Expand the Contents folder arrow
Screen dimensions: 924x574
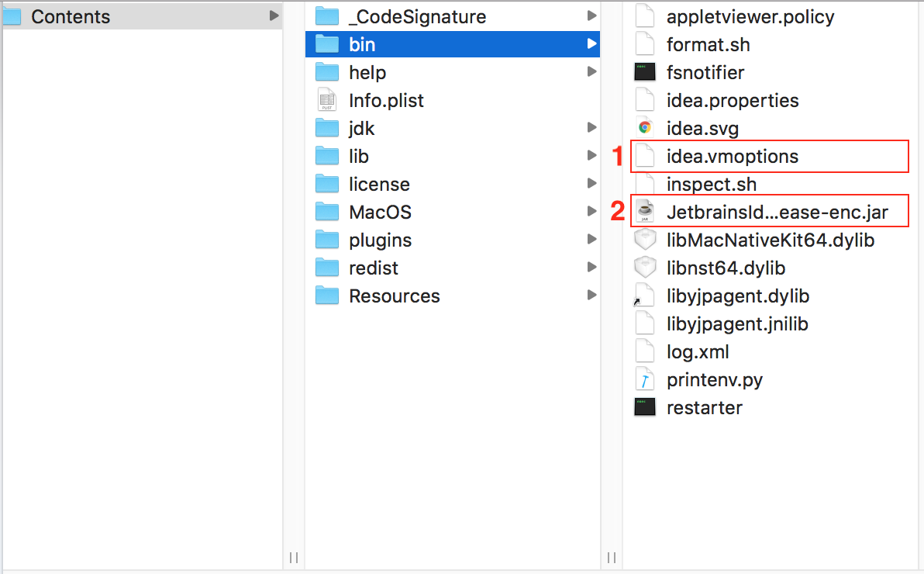(274, 16)
